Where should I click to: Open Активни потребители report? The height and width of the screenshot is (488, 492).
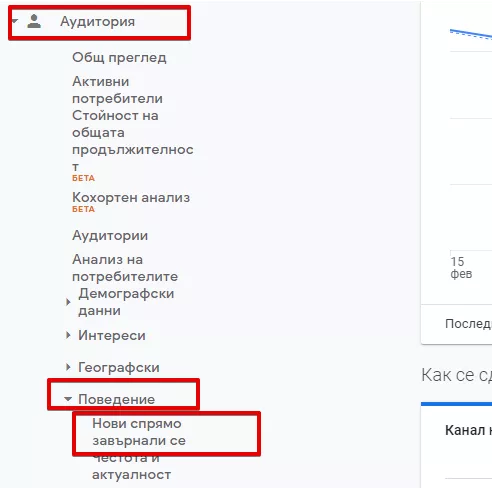pos(117,90)
